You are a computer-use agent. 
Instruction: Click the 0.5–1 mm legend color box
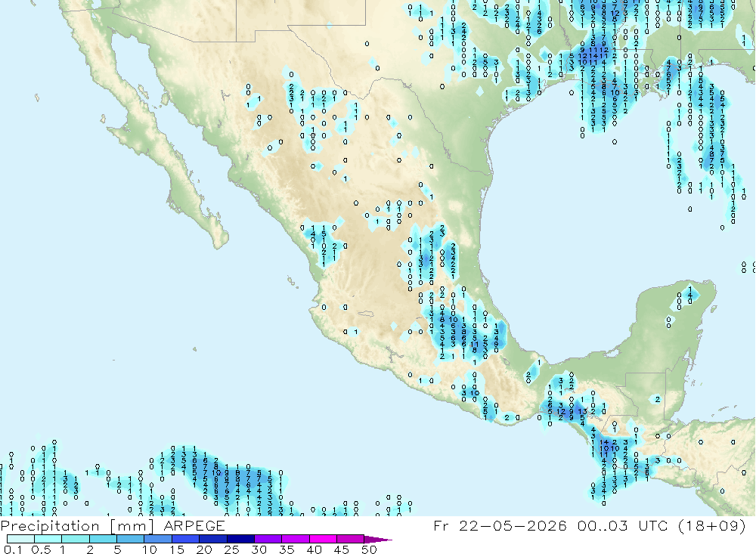click(48, 539)
